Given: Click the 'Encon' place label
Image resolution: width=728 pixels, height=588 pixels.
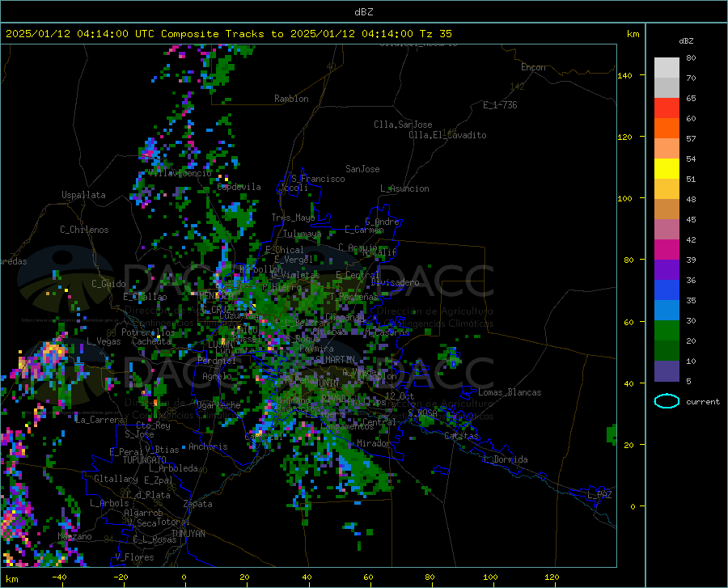Looking at the screenshot, I should click(533, 67).
